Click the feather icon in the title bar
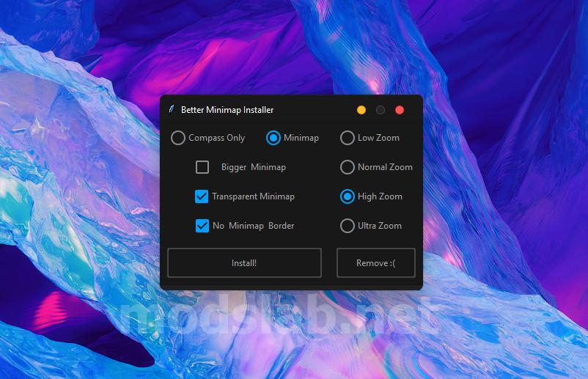The width and height of the screenshot is (588, 379). point(172,109)
